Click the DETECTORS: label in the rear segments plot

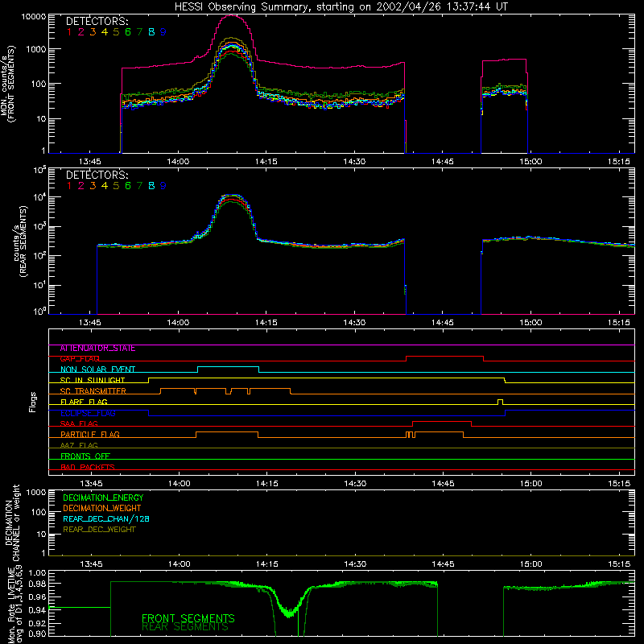(x=97, y=175)
